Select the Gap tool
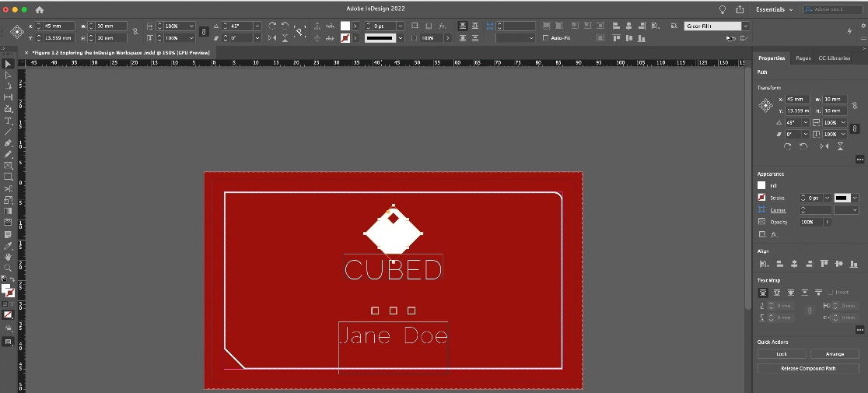 (x=8, y=97)
